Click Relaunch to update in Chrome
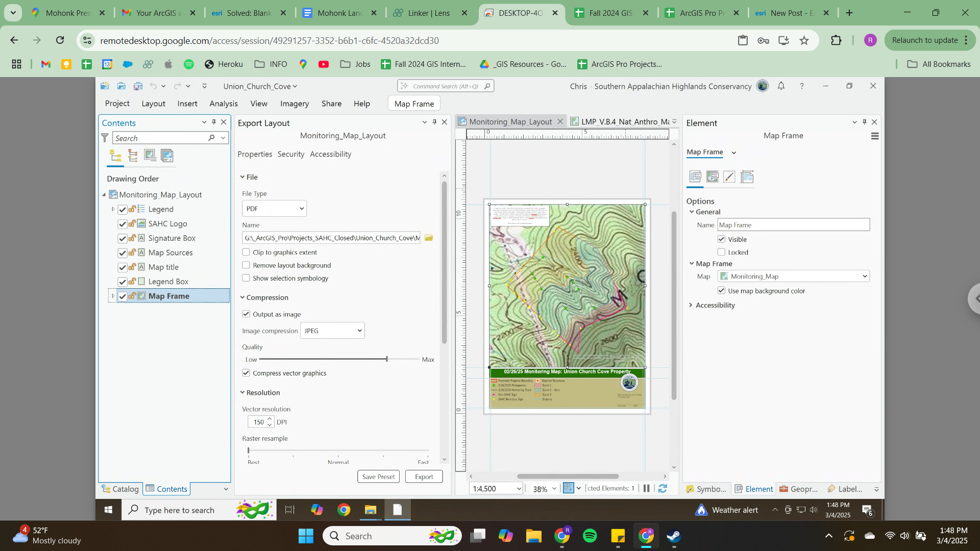This screenshot has width=980, height=551. 930,40
